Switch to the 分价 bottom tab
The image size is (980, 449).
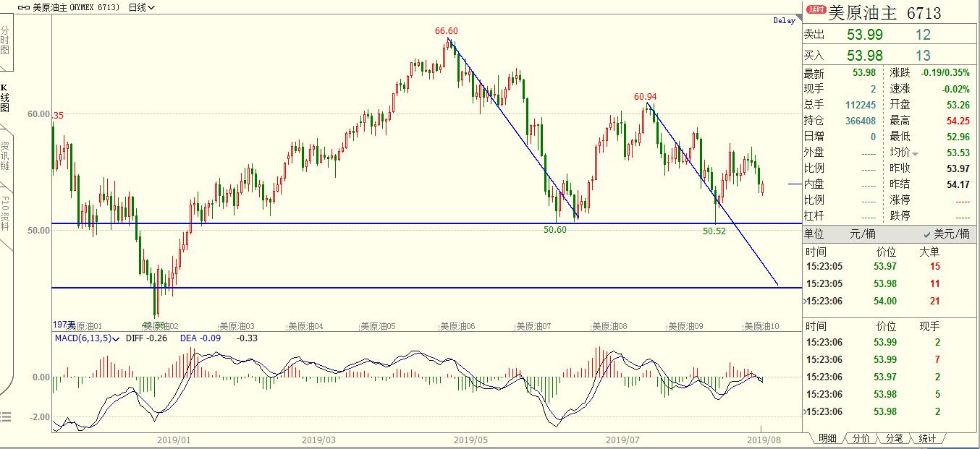pyautogui.click(x=861, y=438)
